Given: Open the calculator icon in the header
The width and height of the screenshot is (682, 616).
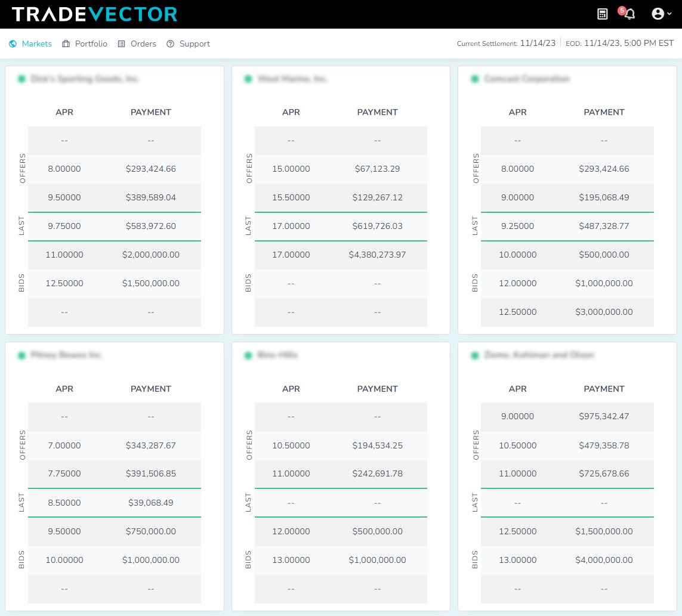Looking at the screenshot, I should click(602, 14).
